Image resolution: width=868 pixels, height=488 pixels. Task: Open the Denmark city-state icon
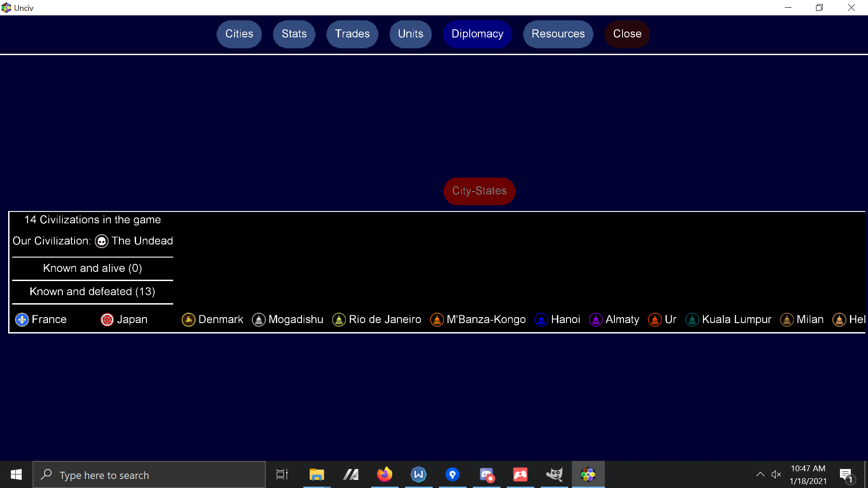188,319
